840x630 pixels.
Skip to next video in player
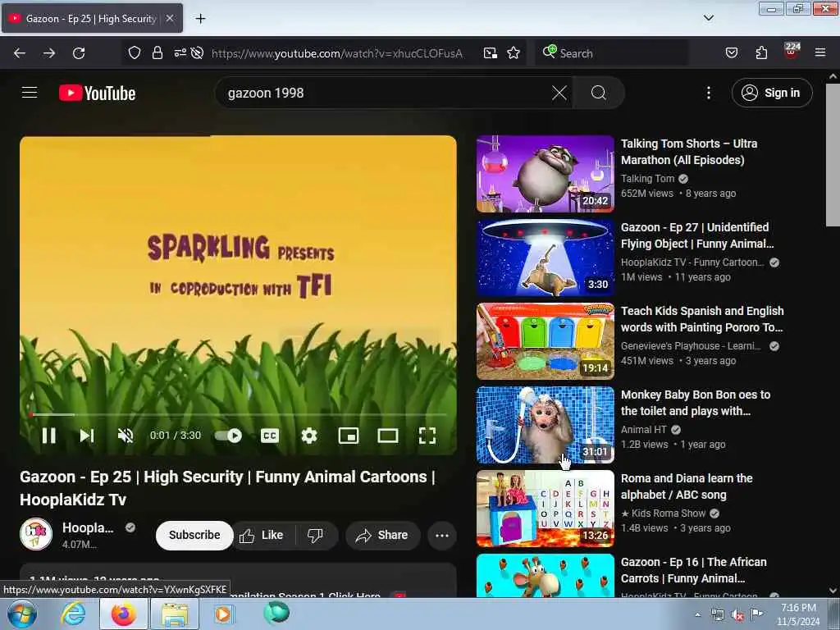point(87,436)
